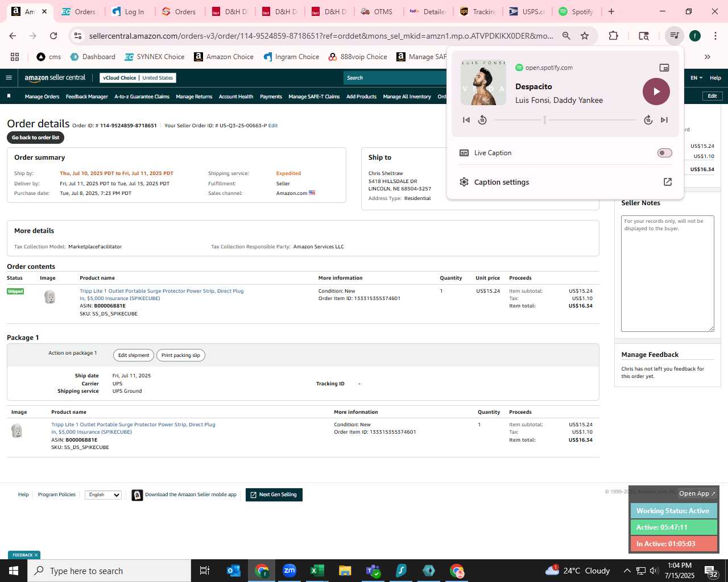The image size is (728, 582).
Task: Click Print packing slip button
Action: pyautogui.click(x=181, y=355)
